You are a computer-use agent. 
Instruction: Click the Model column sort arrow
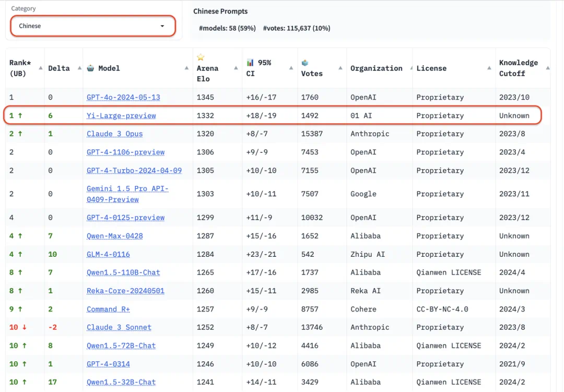click(x=187, y=68)
